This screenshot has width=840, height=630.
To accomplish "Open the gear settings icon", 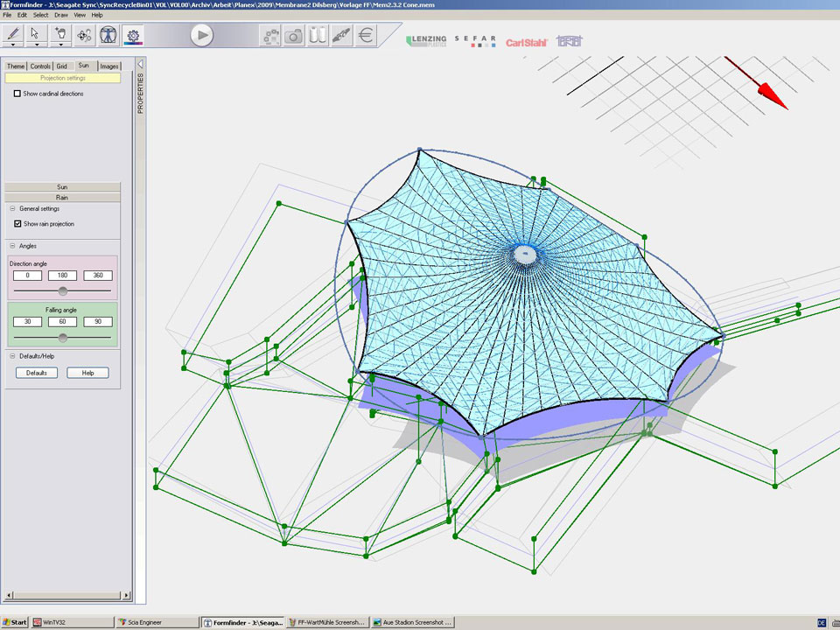I will click(x=133, y=35).
